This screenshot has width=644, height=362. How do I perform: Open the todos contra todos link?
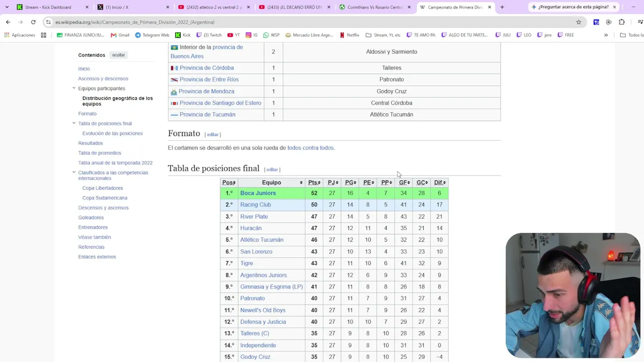click(310, 148)
